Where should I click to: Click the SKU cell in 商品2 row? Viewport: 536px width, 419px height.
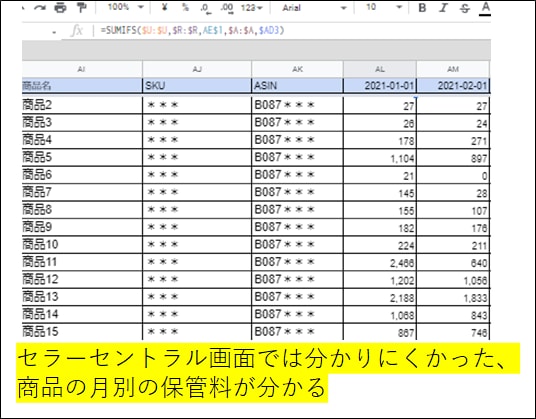click(197, 105)
